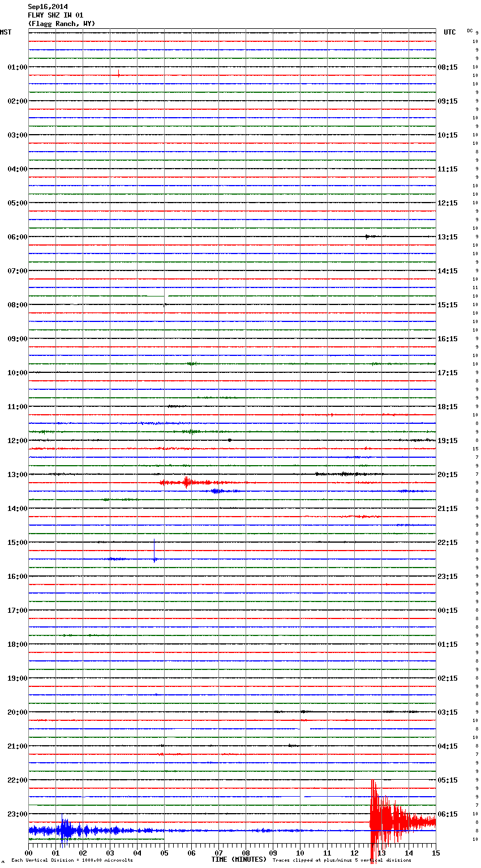The width and height of the screenshot is (481, 868).
Task: Click the small red spike in the 01:00 hour
Action: (119, 74)
